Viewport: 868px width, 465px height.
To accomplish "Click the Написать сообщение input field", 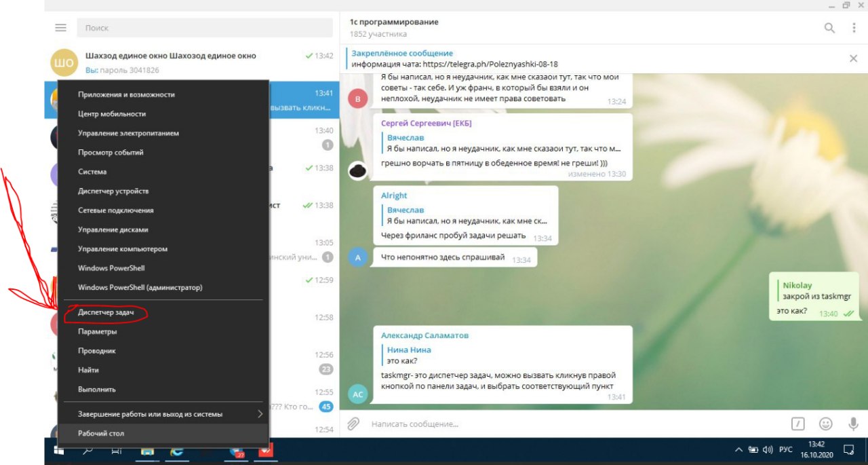I will pyautogui.click(x=576, y=424).
